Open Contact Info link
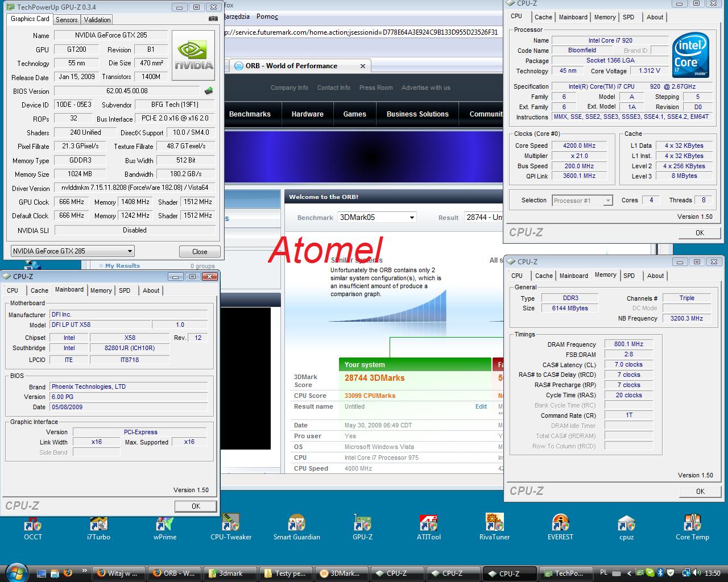The image size is (728, 582). click(334, 88)
